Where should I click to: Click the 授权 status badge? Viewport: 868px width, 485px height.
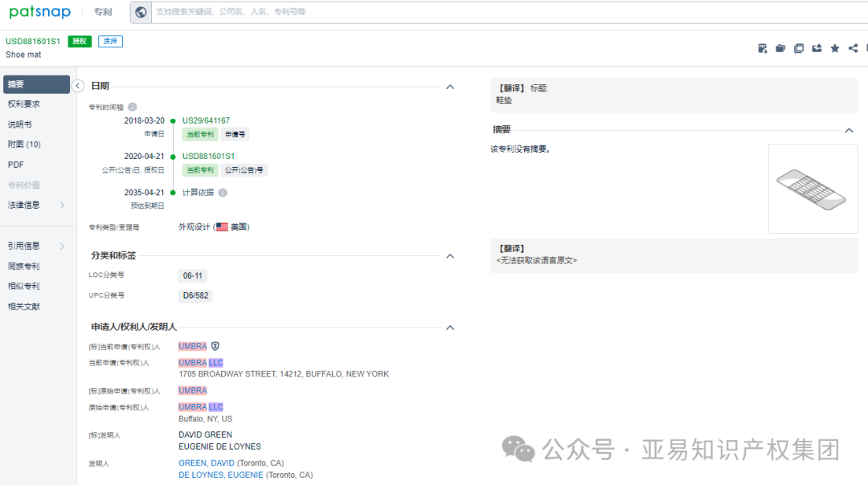click(x=80, y=41)
